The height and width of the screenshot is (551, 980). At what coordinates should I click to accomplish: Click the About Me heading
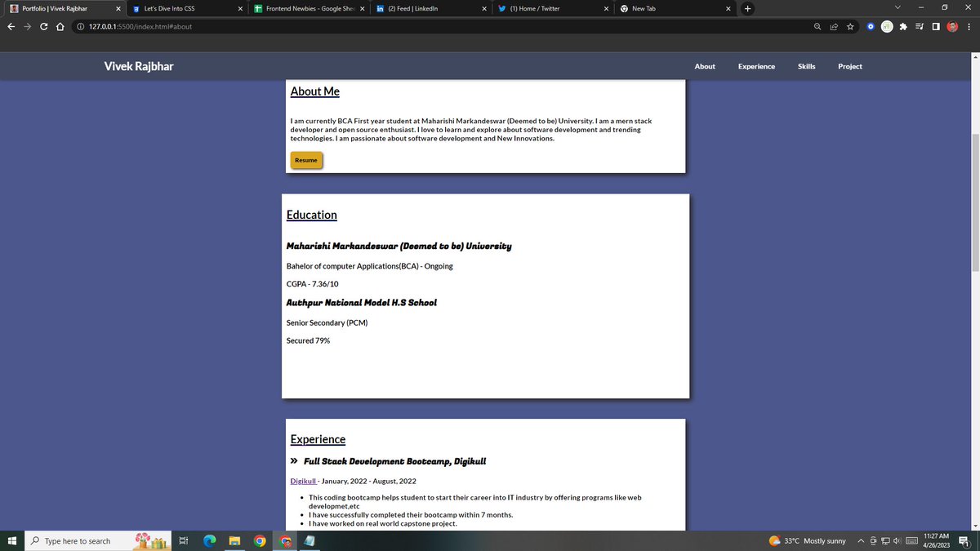315,91
